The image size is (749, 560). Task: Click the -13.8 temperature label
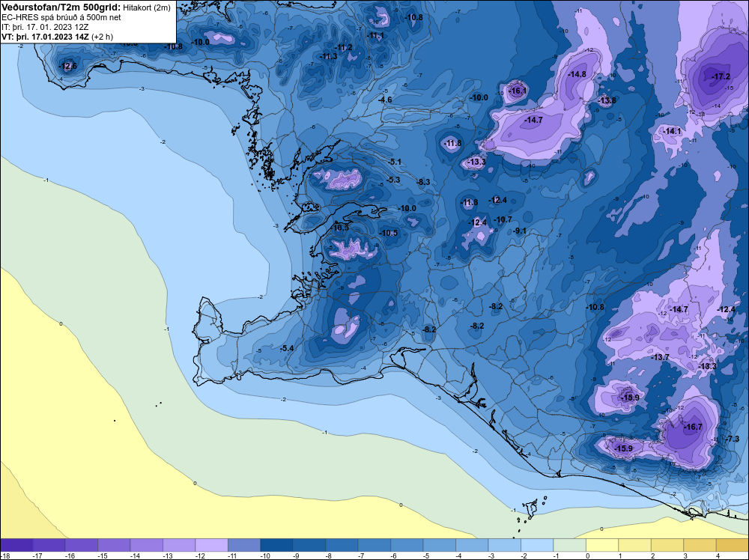(607, 100)
